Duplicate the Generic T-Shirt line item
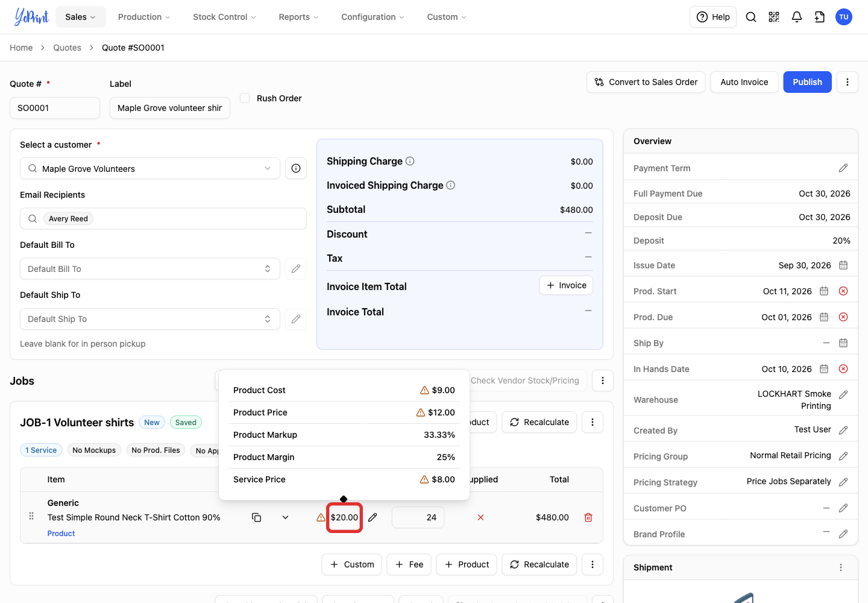Image resolution: width=868 pixels, height=603 pixels. point(256,517)
